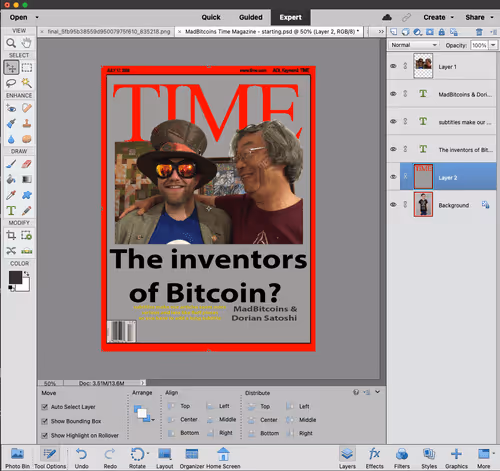Screen dimensions: 500x471
Task: Open the Opacity slider dropdown arrow
Action: click(493, 45)
